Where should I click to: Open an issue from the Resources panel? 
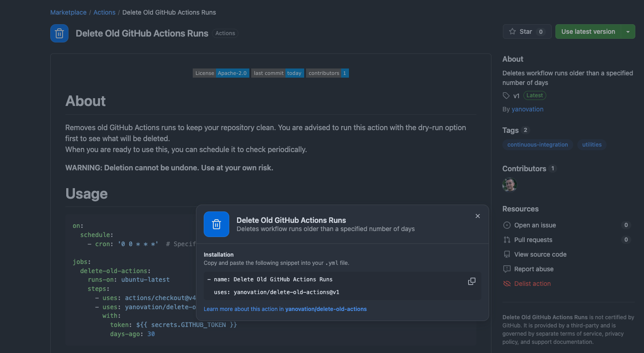coord(533,225)
